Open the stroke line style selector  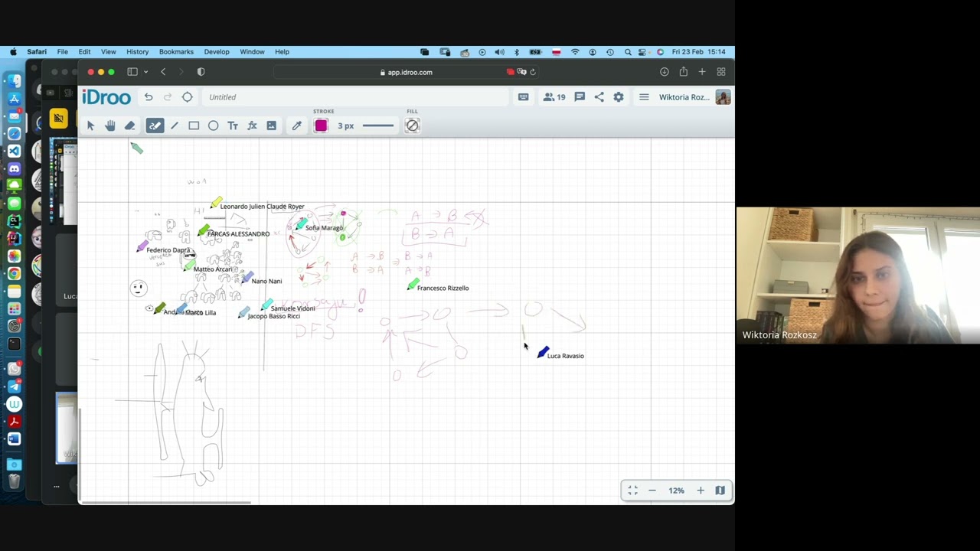tap(378, 126)
